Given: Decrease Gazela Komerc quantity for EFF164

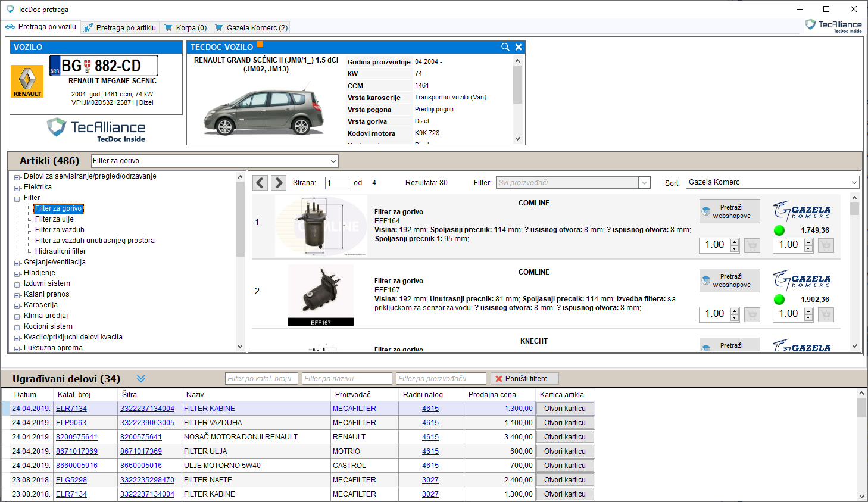Looking at the screenshot, I should coord(808,249).
